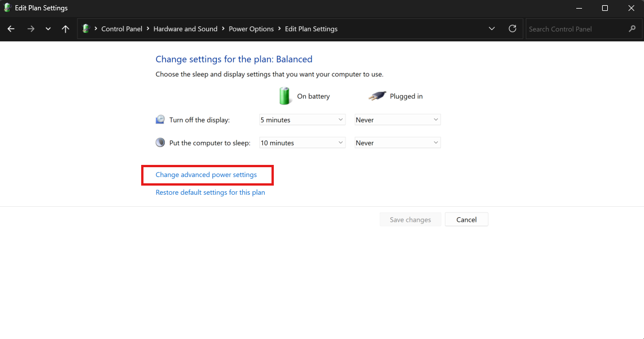Click the Cancel button
This screenshot has width=644, height=339.
467,219
